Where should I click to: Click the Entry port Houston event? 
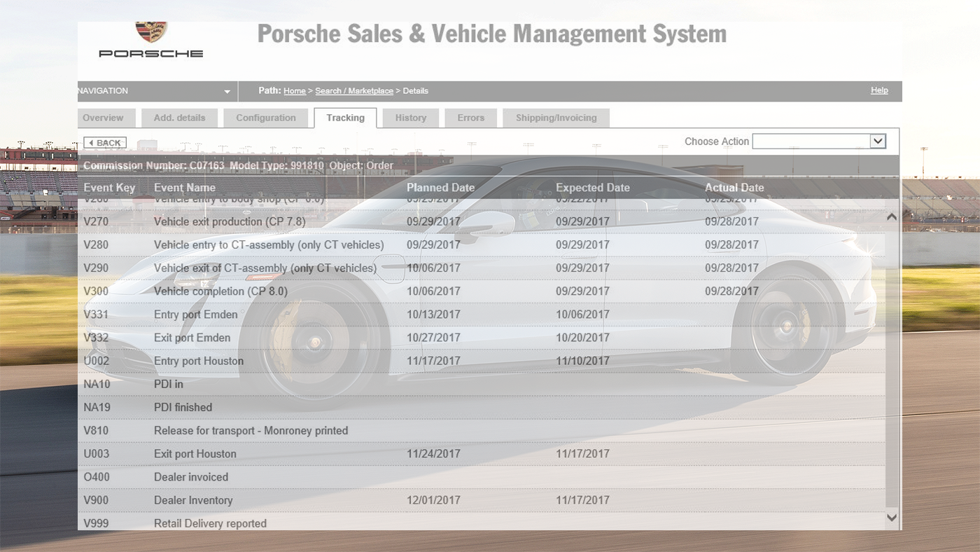pos(199,361)
